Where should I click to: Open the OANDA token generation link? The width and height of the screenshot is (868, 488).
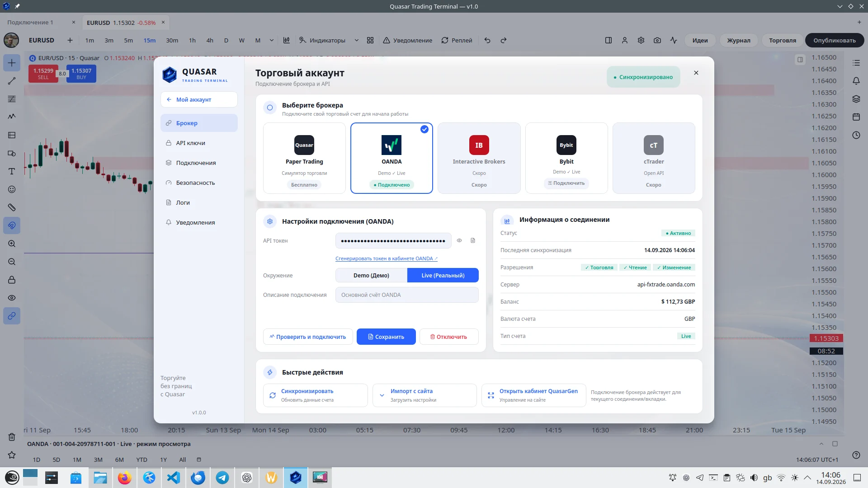[387, 258]
